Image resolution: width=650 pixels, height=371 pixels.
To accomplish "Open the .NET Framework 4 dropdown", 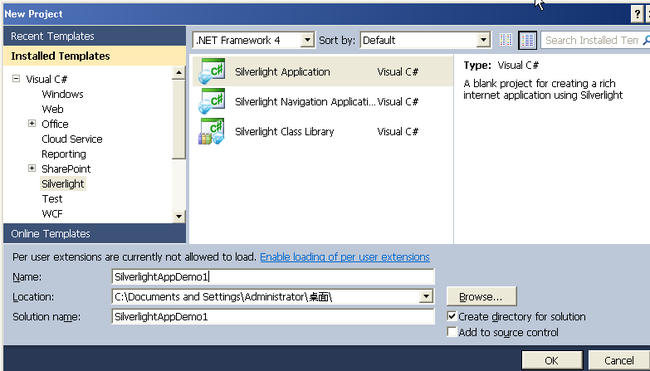I will 307,40.
